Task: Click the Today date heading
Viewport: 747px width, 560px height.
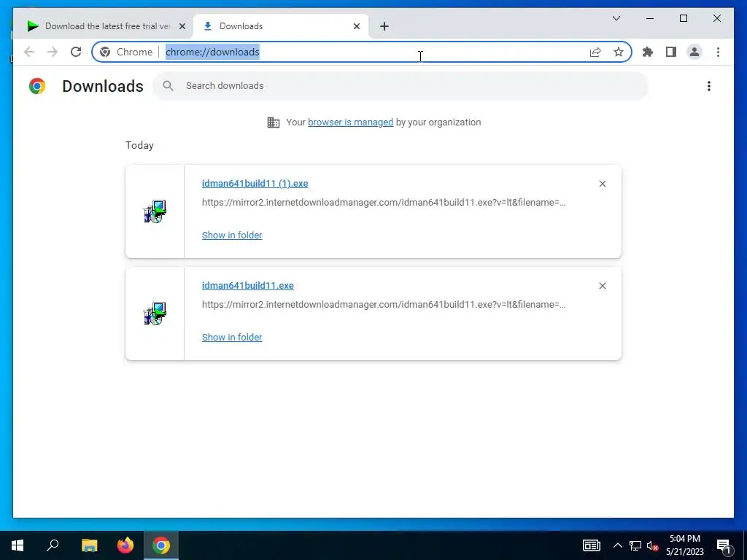Action: (139, 145)
